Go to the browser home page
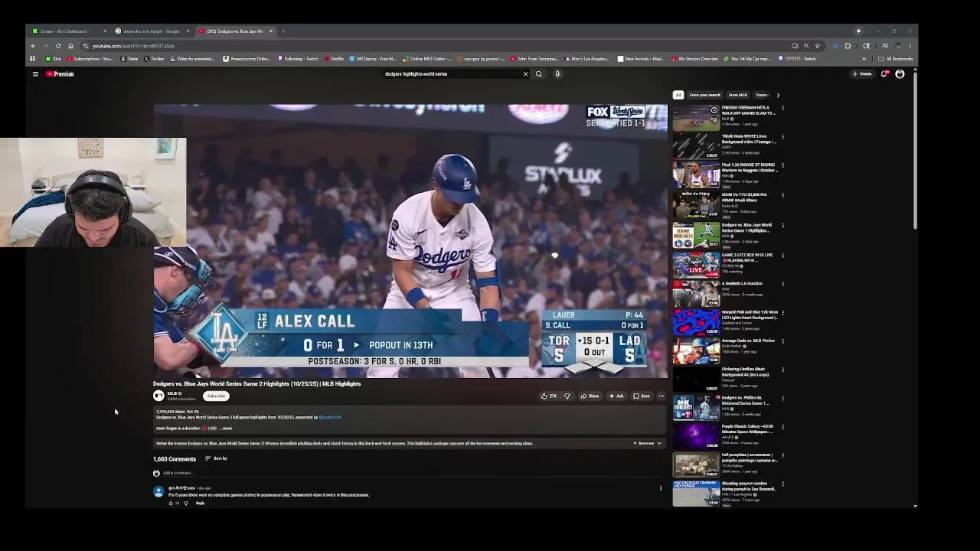The image size is (980, 551). coord(70,46)
